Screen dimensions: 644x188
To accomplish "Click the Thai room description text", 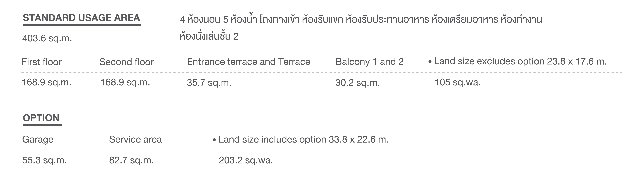I will (x=361, y=27).
